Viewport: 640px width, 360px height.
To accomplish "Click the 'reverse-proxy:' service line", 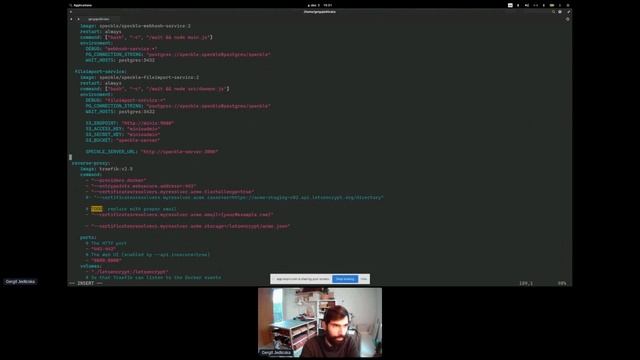I will coord(91,163).
